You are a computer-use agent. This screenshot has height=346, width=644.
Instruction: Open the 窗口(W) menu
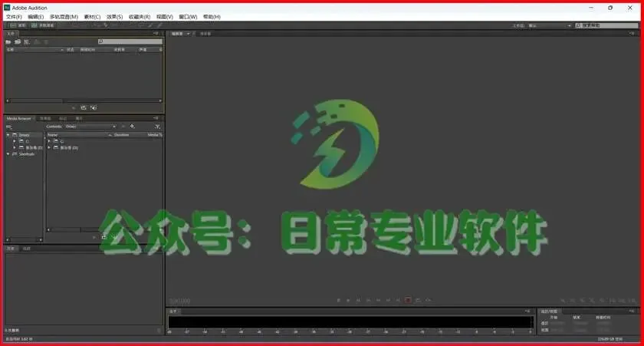188,17
